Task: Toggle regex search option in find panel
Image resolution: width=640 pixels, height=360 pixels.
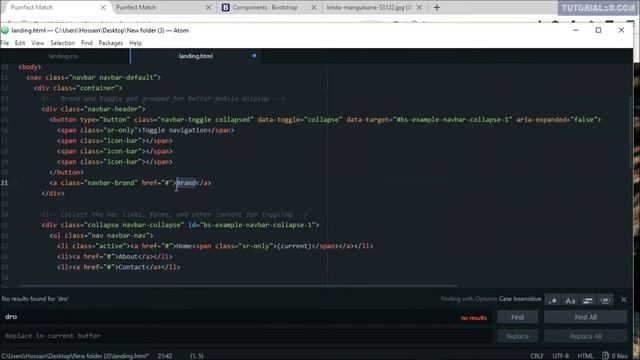Action: (x=553, y=300)
